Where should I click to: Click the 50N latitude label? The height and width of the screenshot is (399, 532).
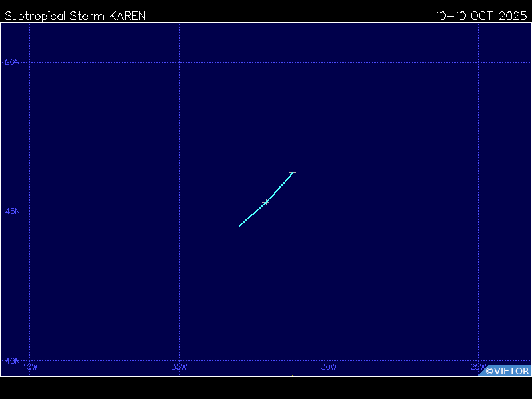click(13, 62)
